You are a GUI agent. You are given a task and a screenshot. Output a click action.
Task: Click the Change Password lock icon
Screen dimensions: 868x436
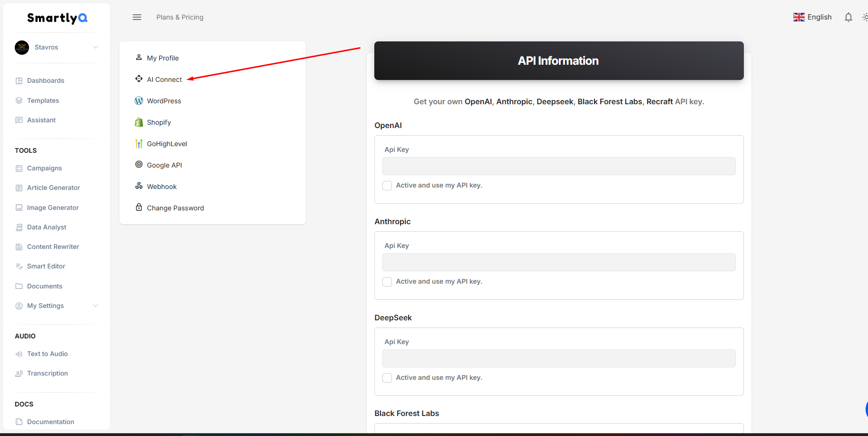pyautogui.click(x=139, y=207)
